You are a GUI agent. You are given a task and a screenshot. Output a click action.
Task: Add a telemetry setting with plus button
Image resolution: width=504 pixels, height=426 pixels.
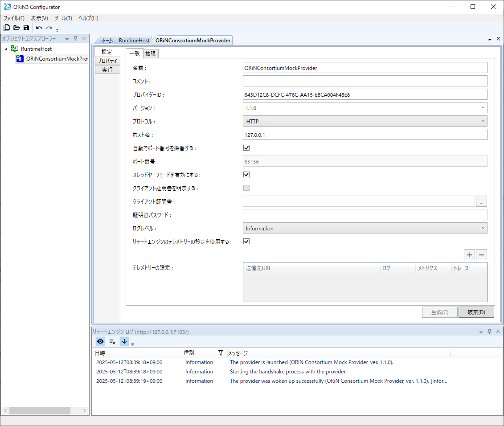469,254
